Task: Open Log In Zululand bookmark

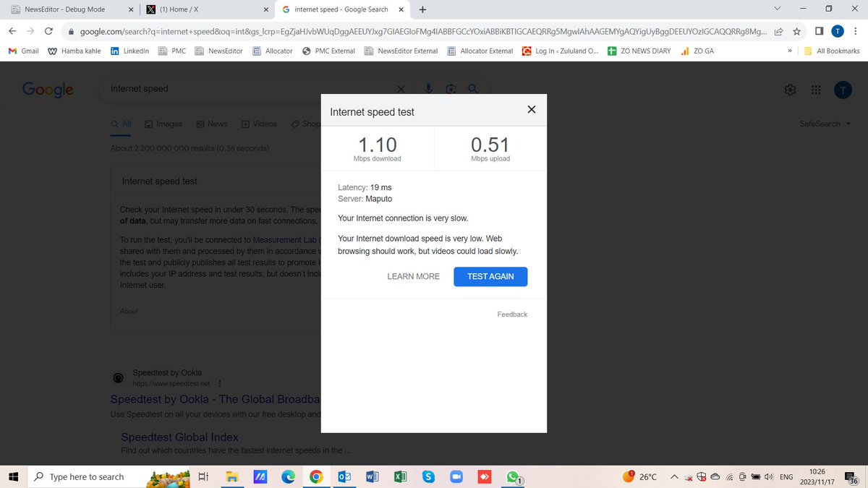Action: pos(561,51)
